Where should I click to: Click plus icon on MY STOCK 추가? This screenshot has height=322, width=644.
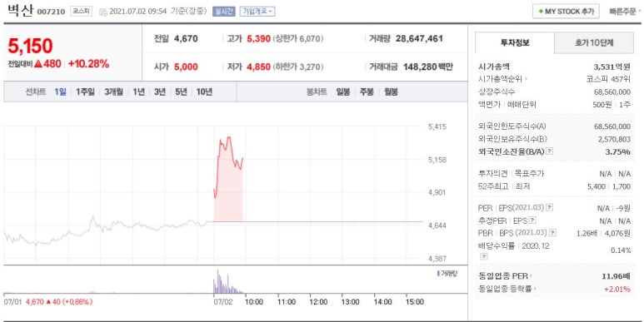541,12
